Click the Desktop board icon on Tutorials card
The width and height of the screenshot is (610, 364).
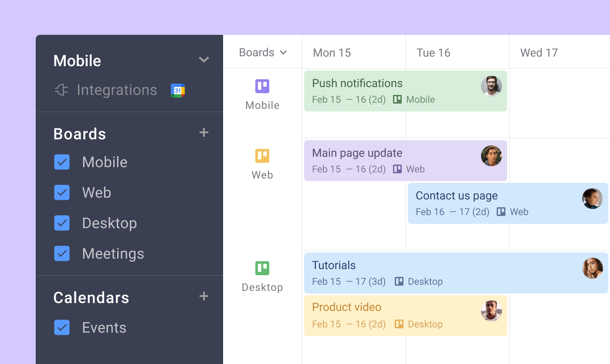tap(400, 281)
